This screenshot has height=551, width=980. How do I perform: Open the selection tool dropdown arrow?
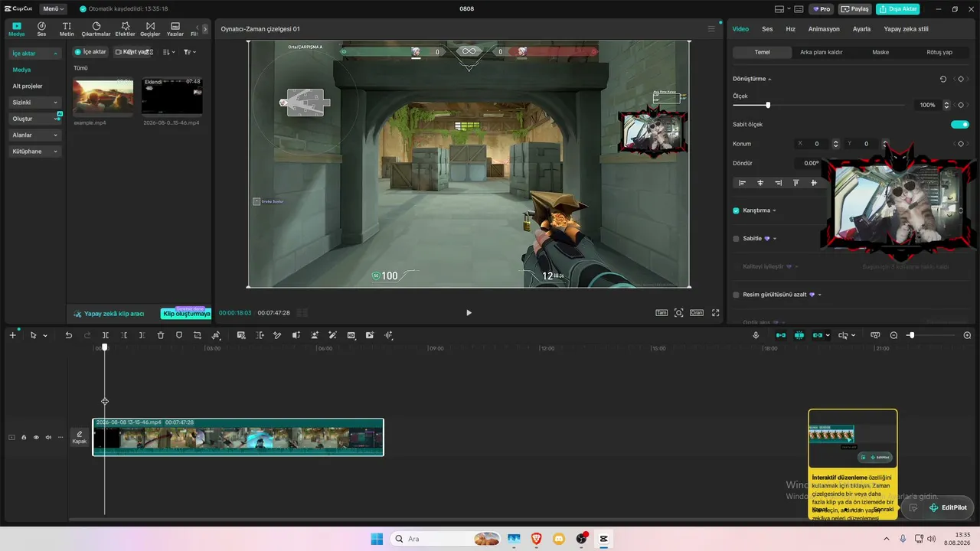pos(45,335)
